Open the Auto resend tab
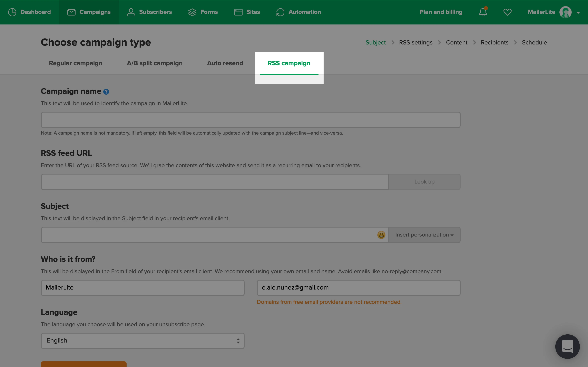 click(225, 63)
